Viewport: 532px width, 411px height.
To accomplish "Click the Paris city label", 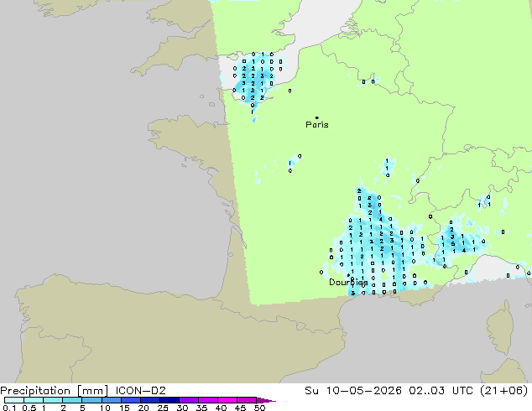I will pos(317,125).
